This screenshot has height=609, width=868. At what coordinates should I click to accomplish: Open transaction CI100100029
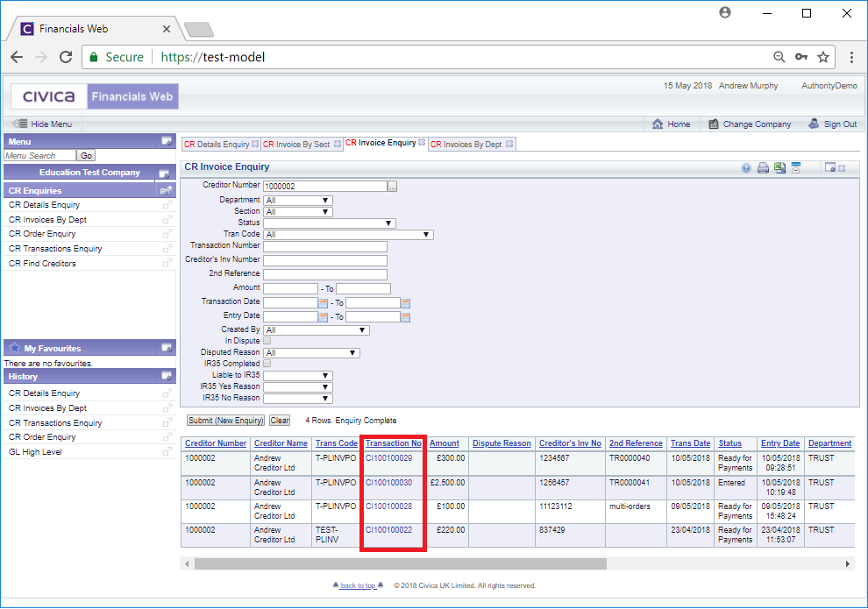pos(388,458)
